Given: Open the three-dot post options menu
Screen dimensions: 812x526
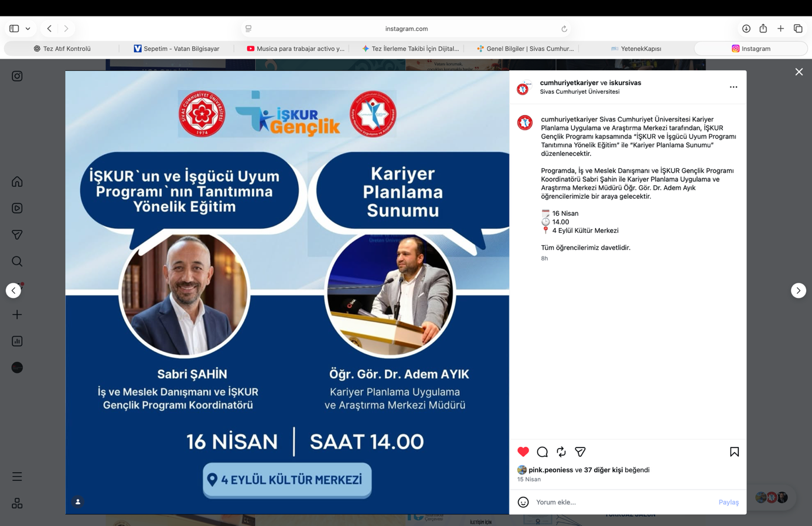Looking at the screenshot, I should click(x=733, y=87).
